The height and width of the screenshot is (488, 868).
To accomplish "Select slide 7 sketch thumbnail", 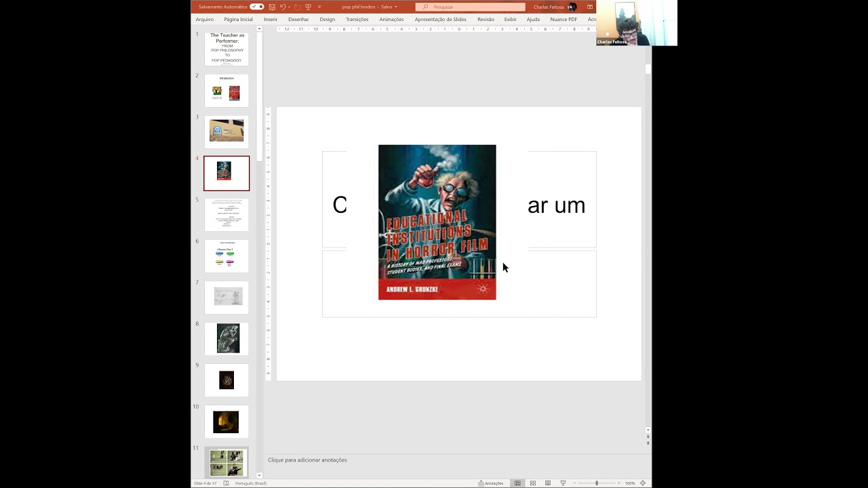I will point(226,297).
